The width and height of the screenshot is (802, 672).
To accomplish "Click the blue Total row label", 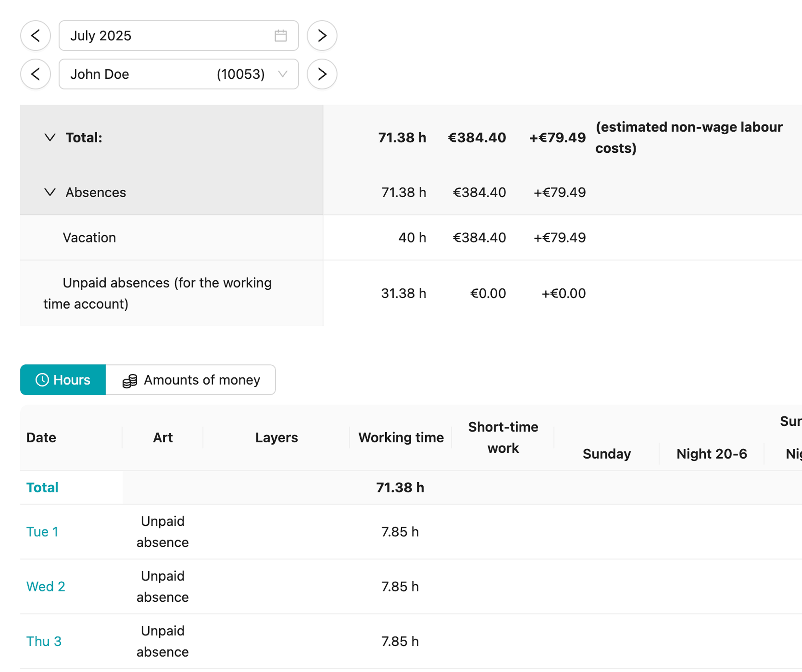I will point(42,488).
